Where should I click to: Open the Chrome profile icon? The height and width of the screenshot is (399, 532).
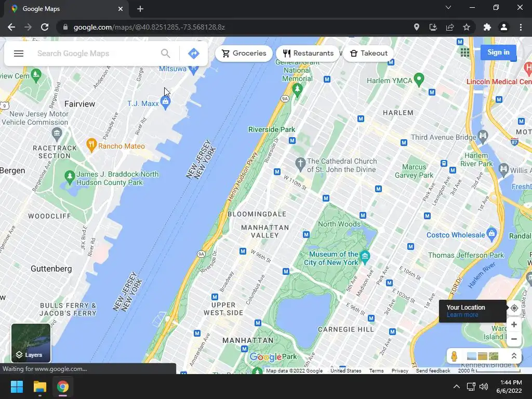(504, 27)
